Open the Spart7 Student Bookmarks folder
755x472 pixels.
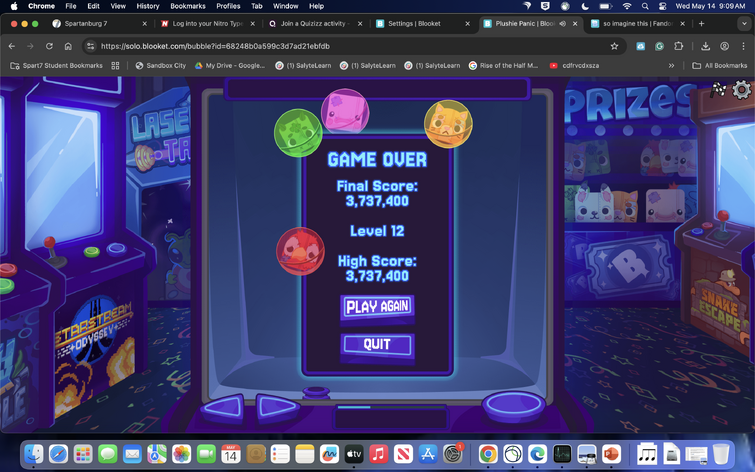(x=56, y=66)
